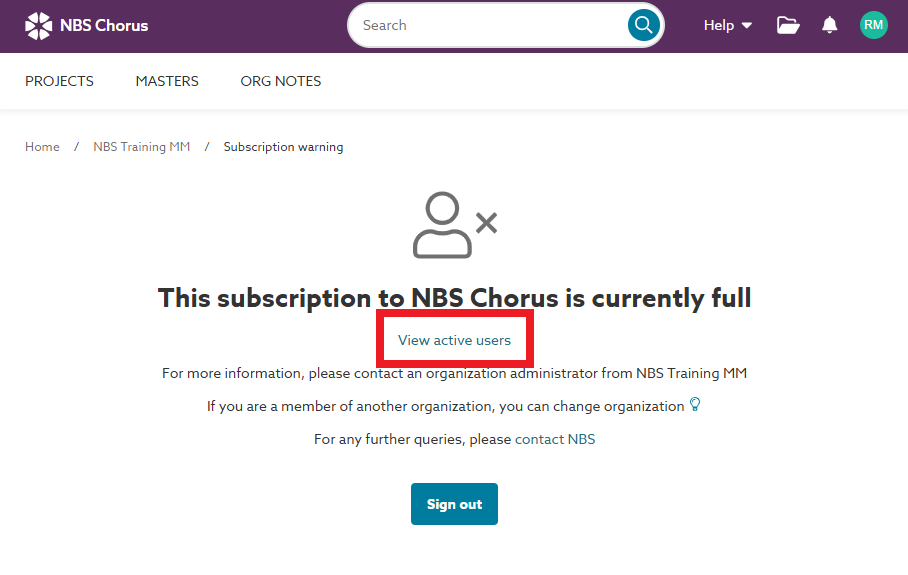908x575 pixels.
Task: Open NBS Training MM breadcrumb
Action: (x=141, y=147)
